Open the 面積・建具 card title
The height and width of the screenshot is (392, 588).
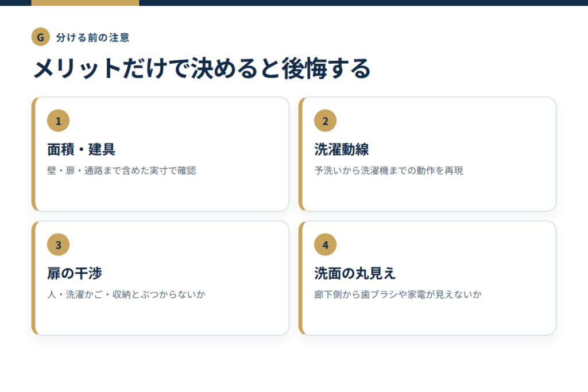tap(81, 150)
